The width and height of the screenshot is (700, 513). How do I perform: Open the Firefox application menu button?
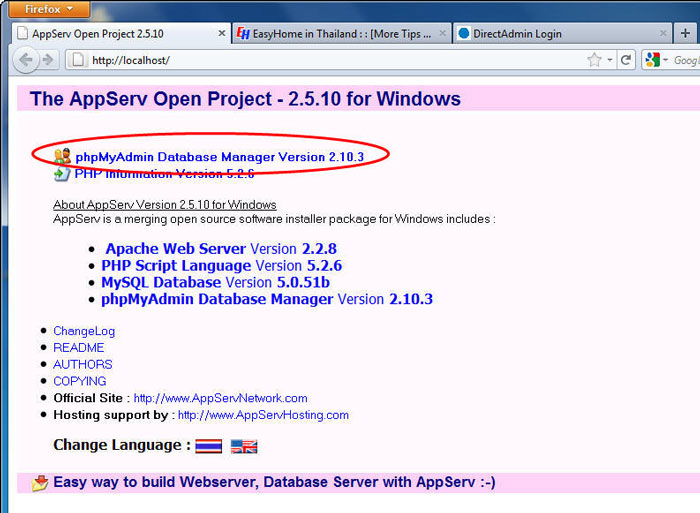pyautogui.click(x=49, y=9)
